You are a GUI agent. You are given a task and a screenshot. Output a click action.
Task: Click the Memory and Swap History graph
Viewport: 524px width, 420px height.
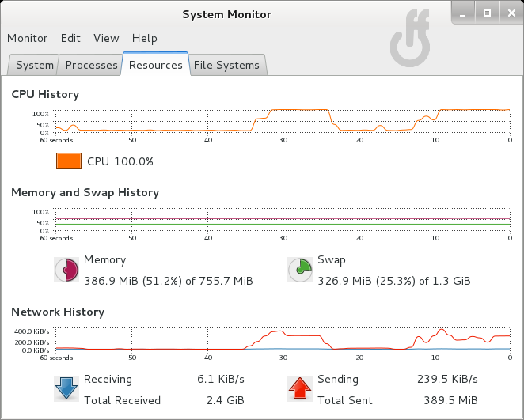[x=283, y=219]
